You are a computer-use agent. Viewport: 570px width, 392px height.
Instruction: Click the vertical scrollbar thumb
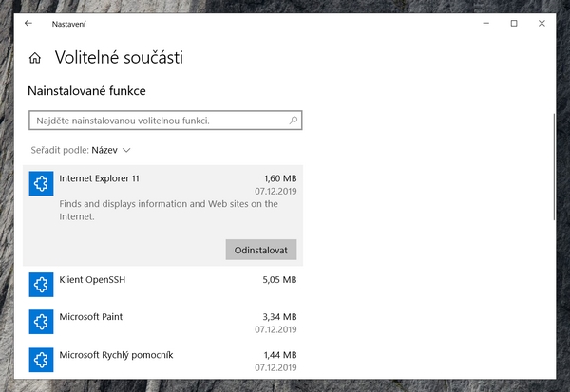(554, 167)
